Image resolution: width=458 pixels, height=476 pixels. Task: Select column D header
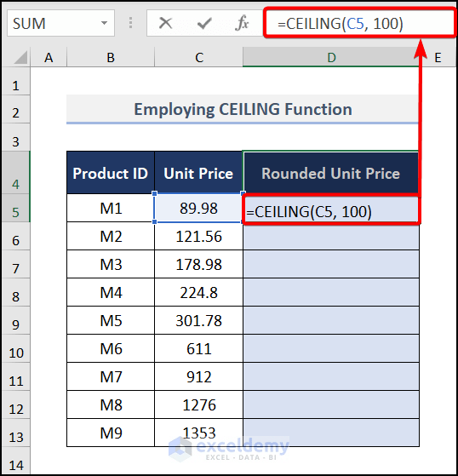click(331, 57)
